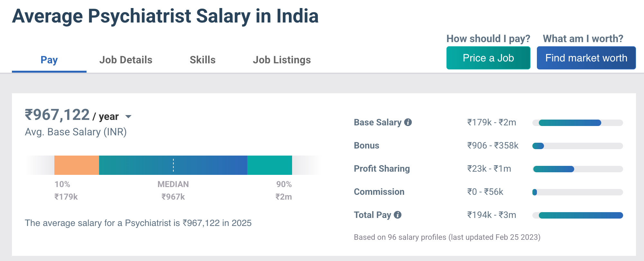Screen dimensions: 644x261
Task: Click the Find market worth button
Action: pos(586,58)
